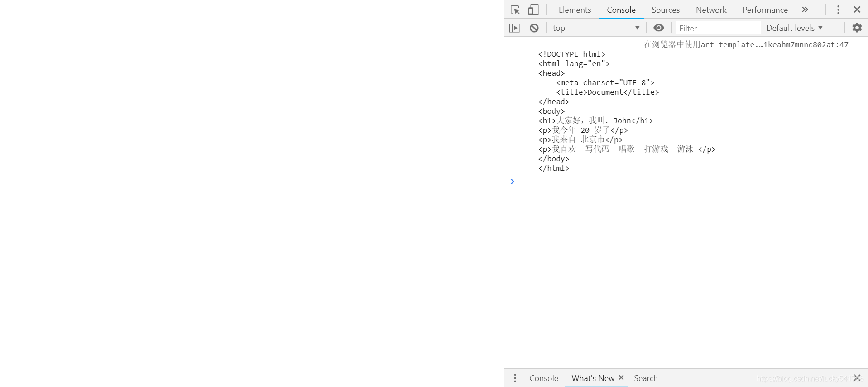Viewport: 868px width, 387px height.
Task: Click the <html lang="en"> log line
Action: 574,63
